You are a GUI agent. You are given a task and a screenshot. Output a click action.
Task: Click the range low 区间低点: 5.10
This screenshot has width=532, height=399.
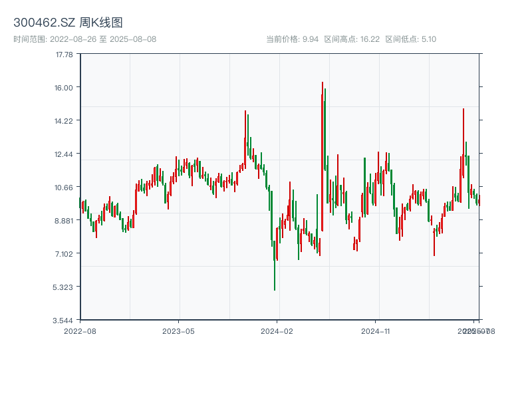[x=411, y=39]
